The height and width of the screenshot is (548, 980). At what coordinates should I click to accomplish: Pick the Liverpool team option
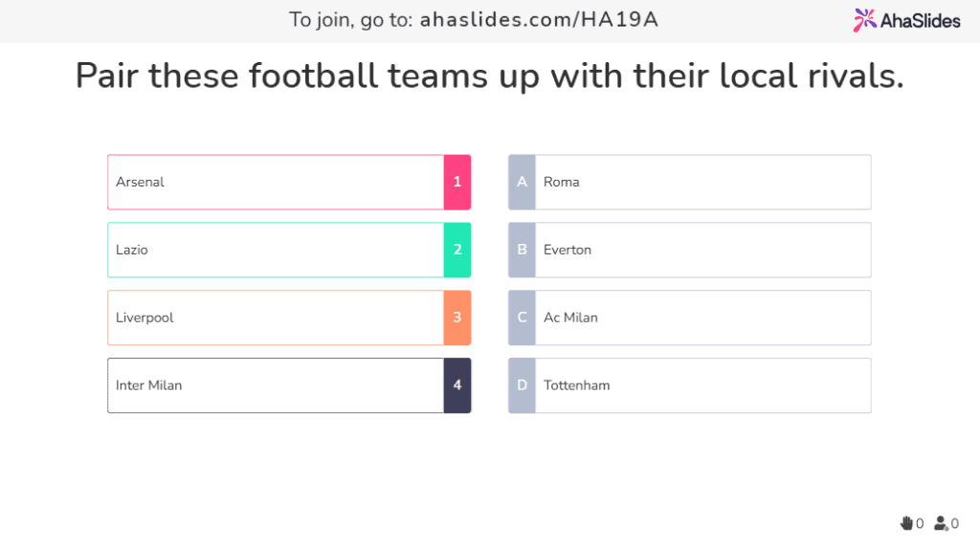tap(276, 318)
